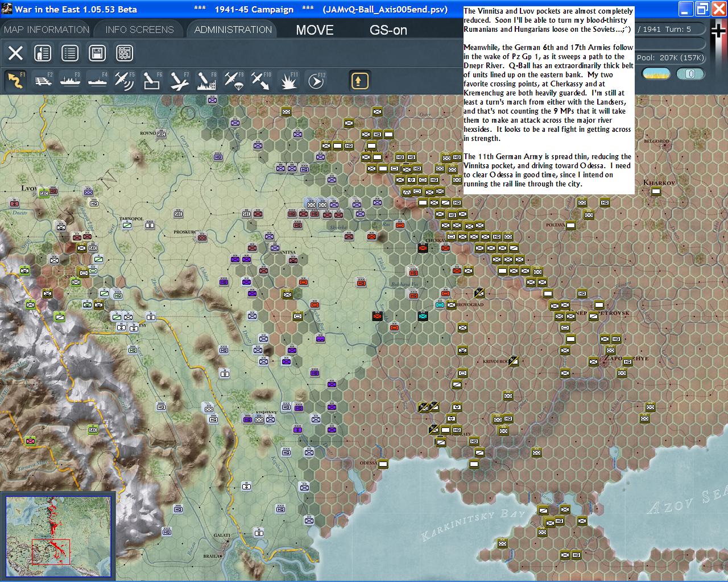The width and height of the screenshot is (728, 582).
Task: Click the X exit icon in Administration toolbar
Action: 15,53
